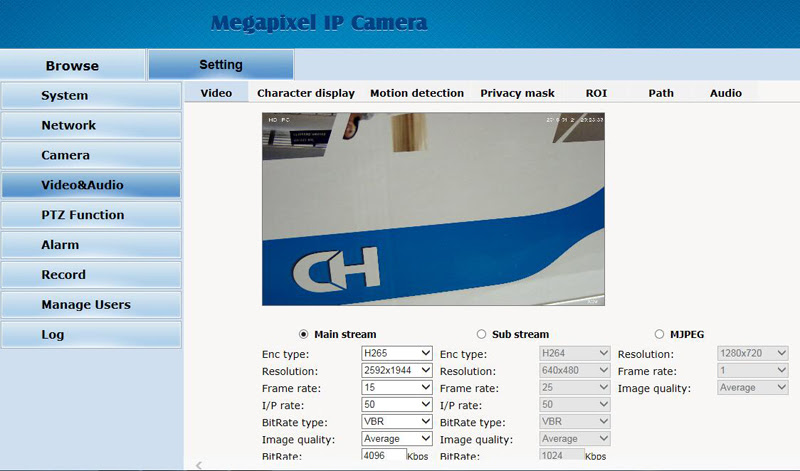Open Main stream Enc type H265 dropdown
This screenshot has height=471, width=800.
[x=396, y=353]
